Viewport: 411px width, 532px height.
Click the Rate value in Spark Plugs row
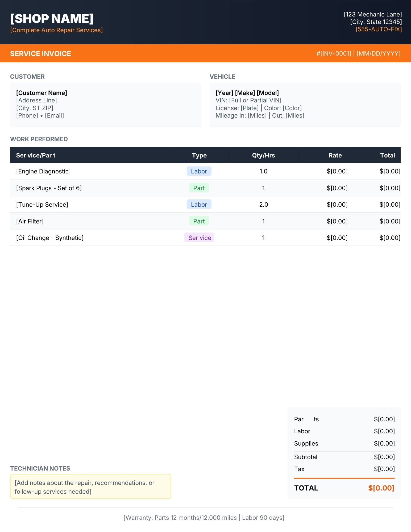[337, 188]
